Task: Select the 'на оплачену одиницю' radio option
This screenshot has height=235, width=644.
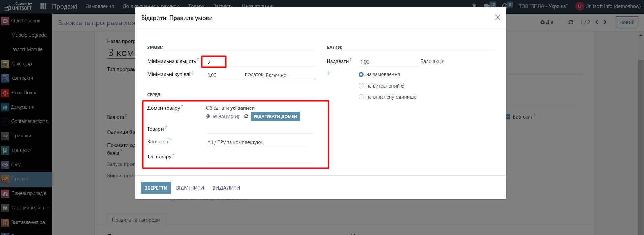Action: click(x=361, y=97)
